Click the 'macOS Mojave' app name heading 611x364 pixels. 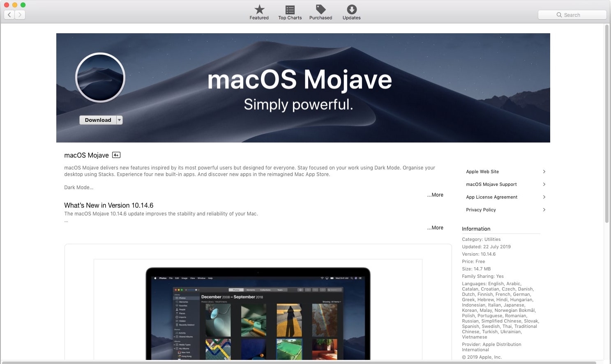(86, 155)
